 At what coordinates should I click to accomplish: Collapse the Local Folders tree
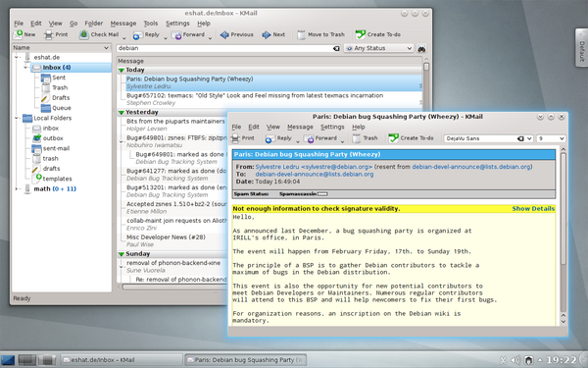[16, 118]
